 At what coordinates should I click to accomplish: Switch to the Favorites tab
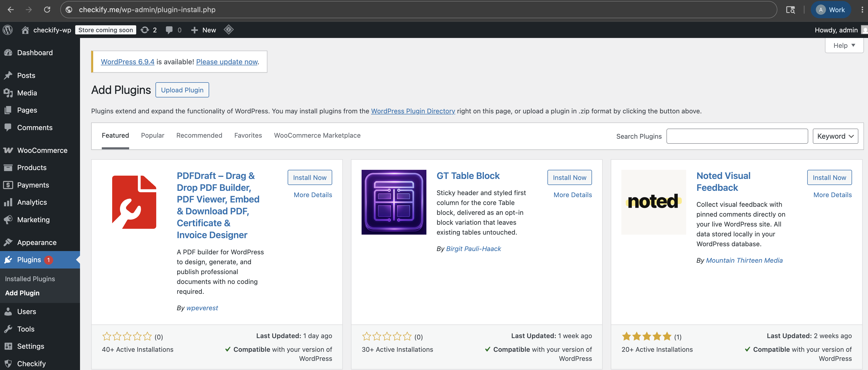coord(248,135)
